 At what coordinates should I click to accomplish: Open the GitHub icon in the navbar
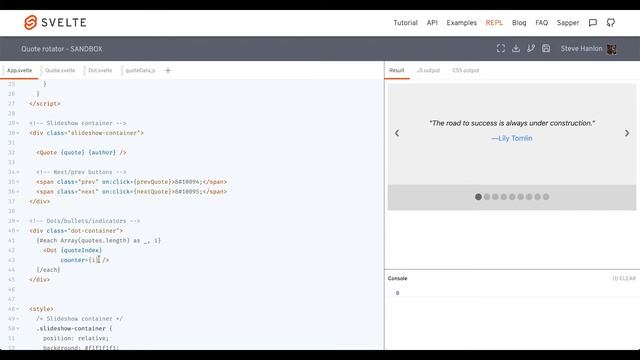point(611,23)
